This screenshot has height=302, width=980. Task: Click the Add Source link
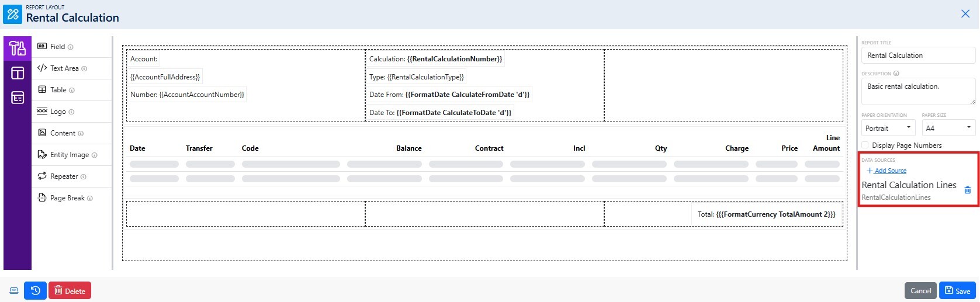[889, 171]
